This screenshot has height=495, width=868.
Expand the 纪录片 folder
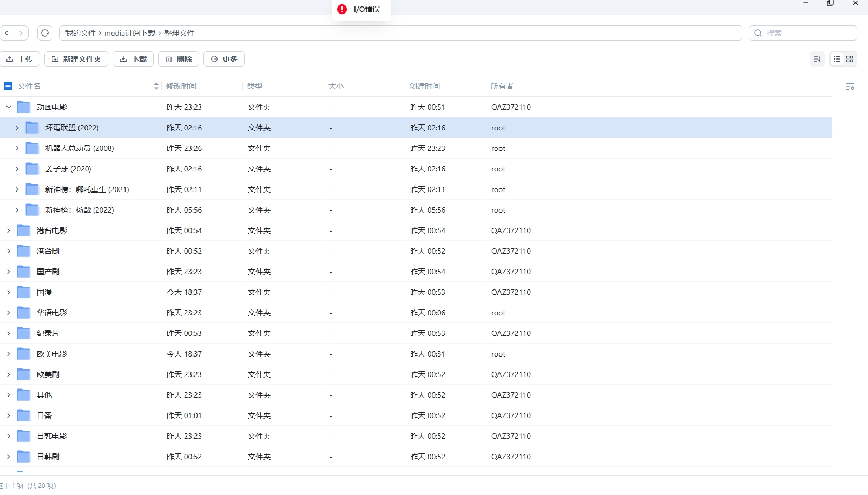coord(9,333)
